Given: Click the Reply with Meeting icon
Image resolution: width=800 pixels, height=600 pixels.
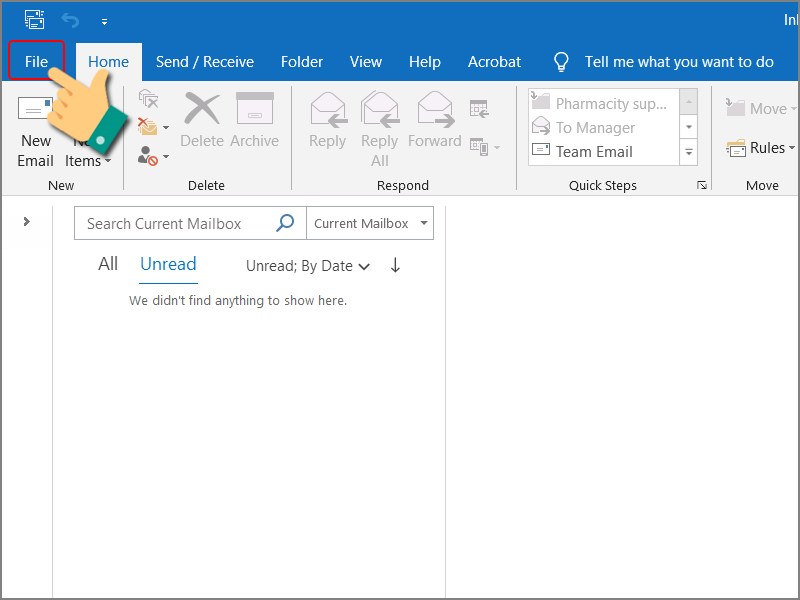Looking at the screenshot, I should click(479, 109).
